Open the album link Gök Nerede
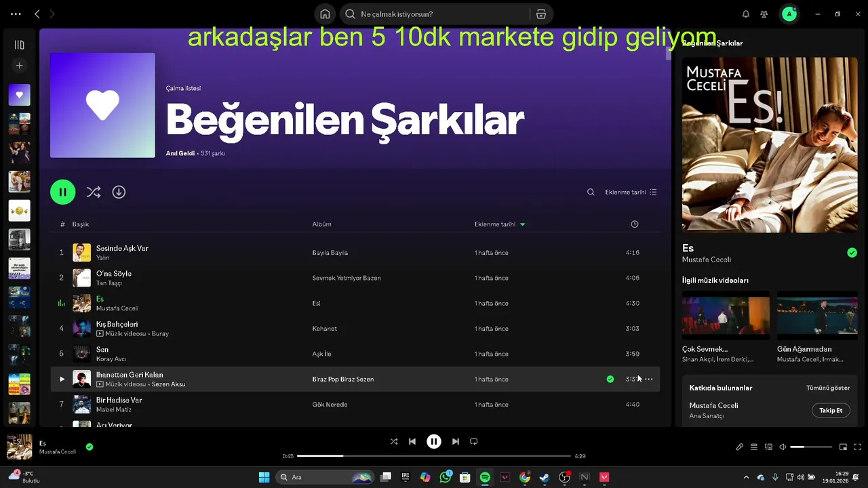The width and height of the screenshot is (868, 488). (330, 405)
